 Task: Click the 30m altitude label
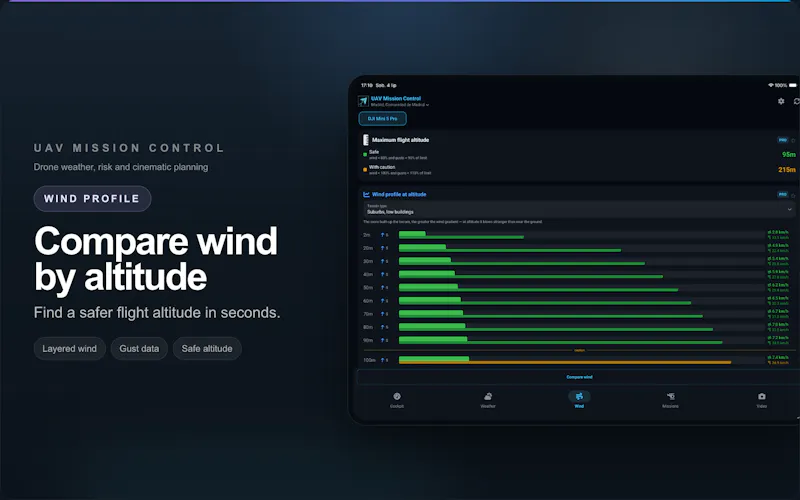[x=368, y=261]
